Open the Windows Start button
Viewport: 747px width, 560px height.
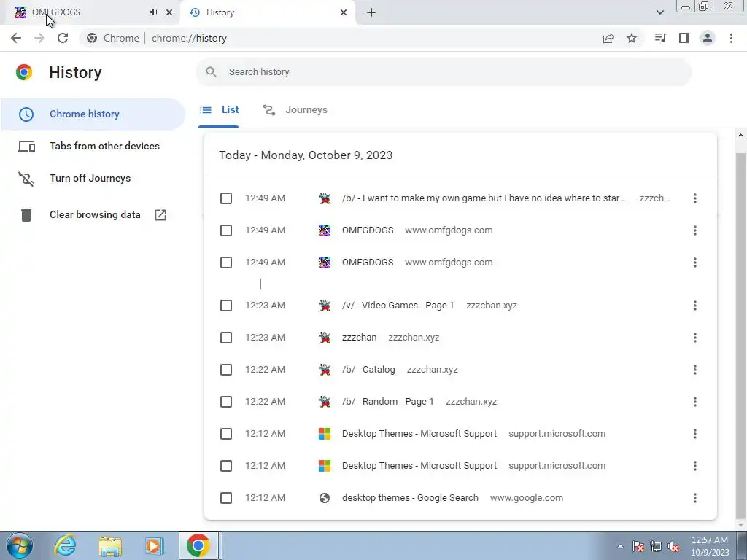point(20,545)
